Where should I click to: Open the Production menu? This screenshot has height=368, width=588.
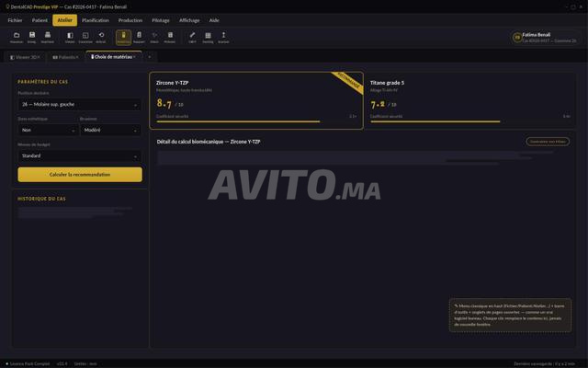click(x=130, y=20)
